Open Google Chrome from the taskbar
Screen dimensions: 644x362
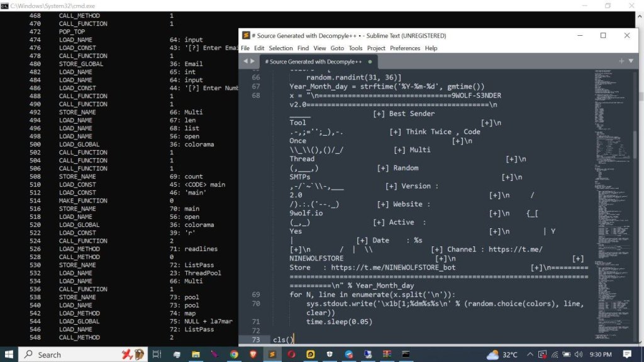click(x=234, y=354)
